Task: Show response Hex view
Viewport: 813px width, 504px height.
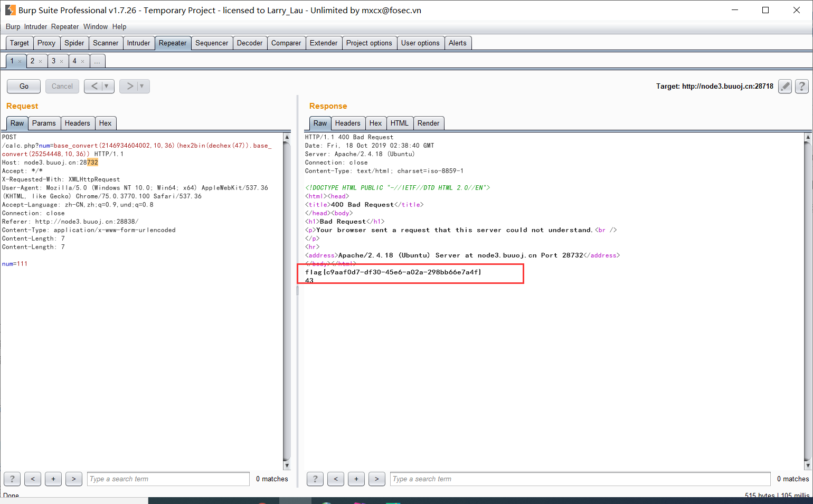Action: point(376,123)
